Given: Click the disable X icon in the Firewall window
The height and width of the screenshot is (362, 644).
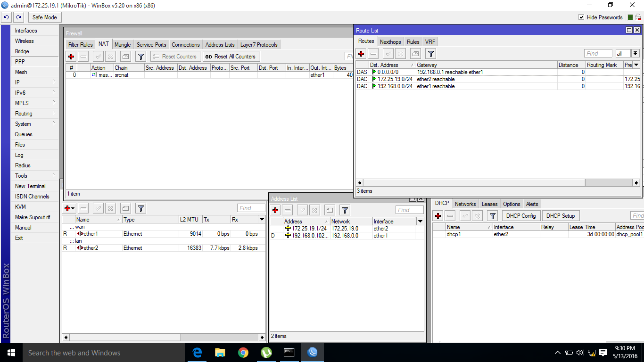Looking at the screenshot, I should pyautogui.click(x=110, y=57).
